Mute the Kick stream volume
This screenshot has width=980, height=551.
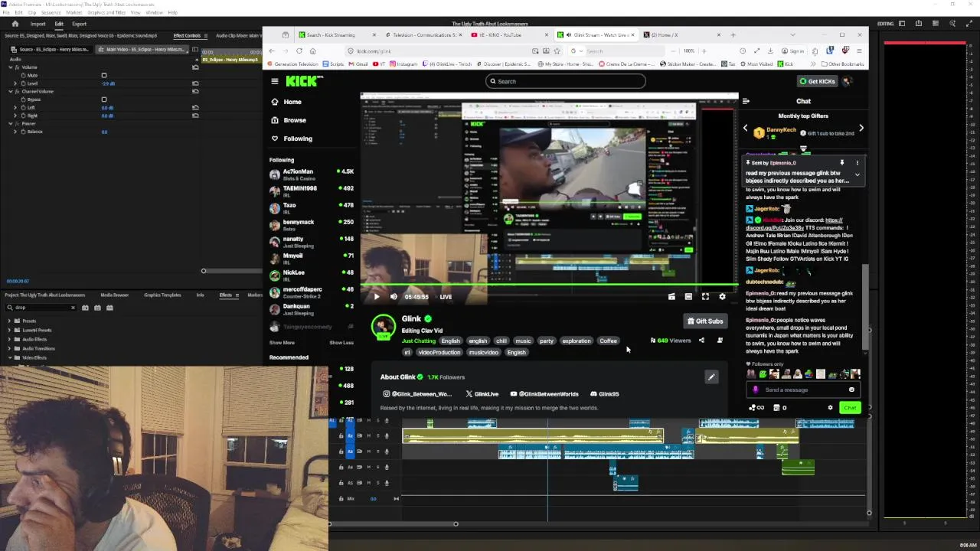[394, 297]
